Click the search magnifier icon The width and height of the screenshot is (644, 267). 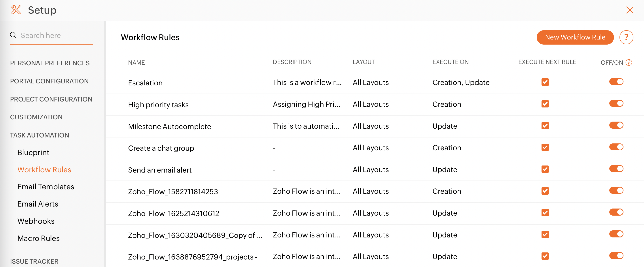coord(13,35)
